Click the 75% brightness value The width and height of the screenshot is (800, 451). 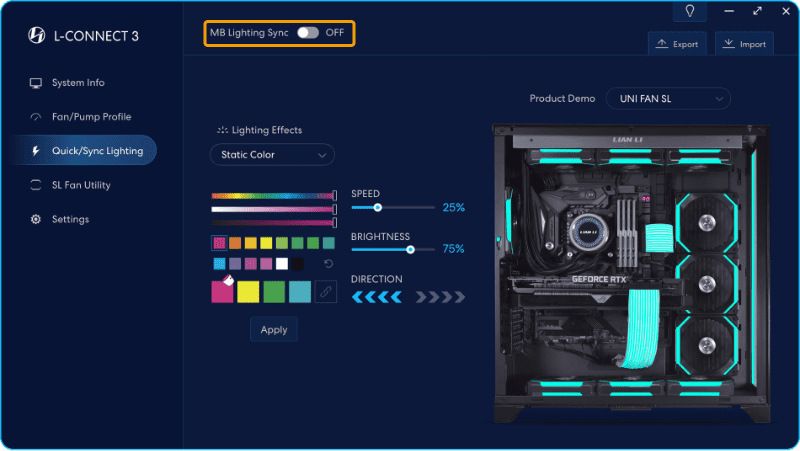454,249
